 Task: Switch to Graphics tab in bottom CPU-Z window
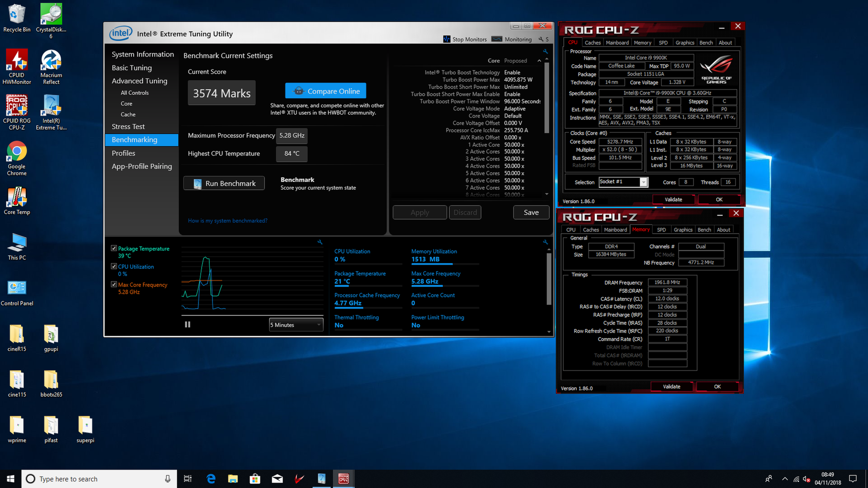click(683, 230)
